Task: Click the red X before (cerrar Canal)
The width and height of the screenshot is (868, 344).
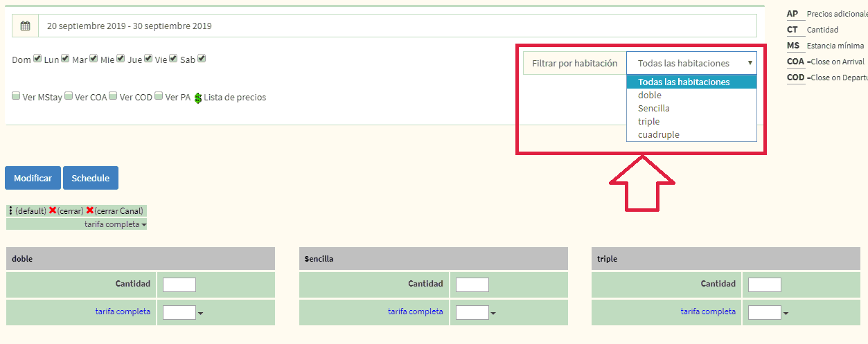Action: (89, 210)
